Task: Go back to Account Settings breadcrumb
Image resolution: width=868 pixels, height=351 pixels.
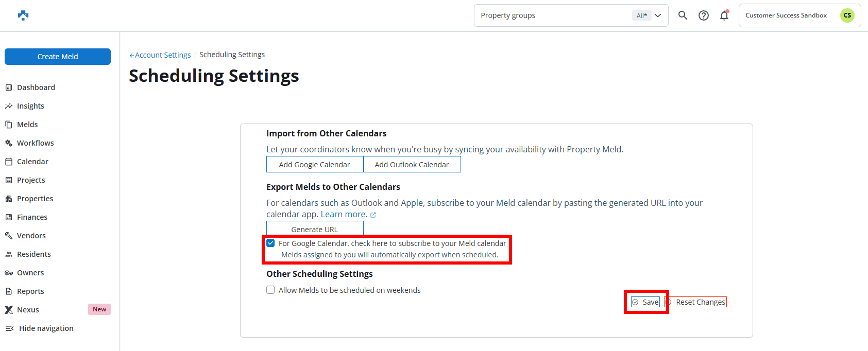Action: (162, 55)
